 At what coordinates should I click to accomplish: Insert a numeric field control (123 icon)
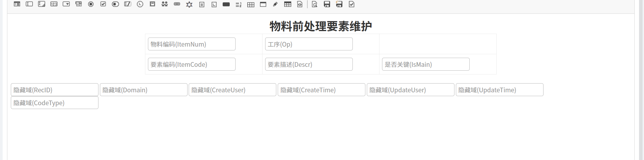(x=54, y=4)
